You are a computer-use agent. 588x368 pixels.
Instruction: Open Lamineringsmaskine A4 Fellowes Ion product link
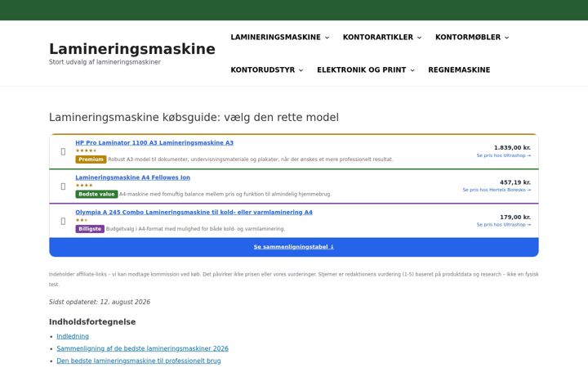coord(133,177)
